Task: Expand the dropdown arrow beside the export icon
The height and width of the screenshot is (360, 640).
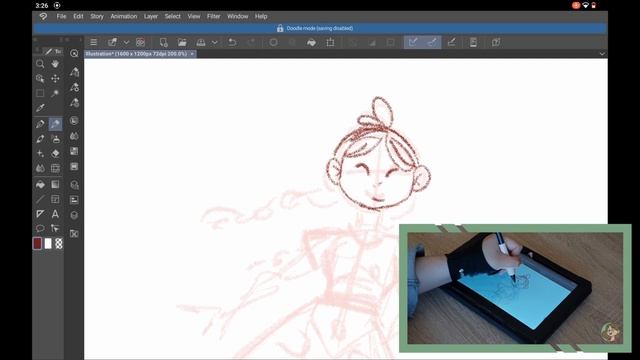Action: point(127,42)
